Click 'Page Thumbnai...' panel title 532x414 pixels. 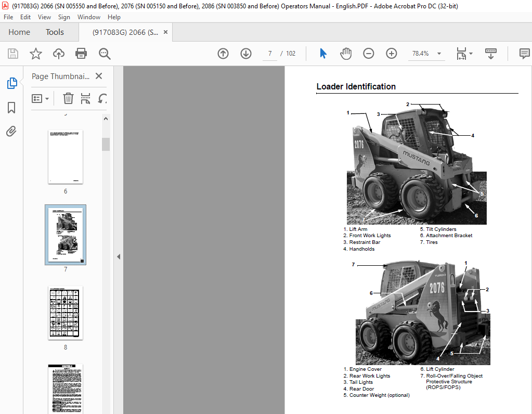[61, 76]
